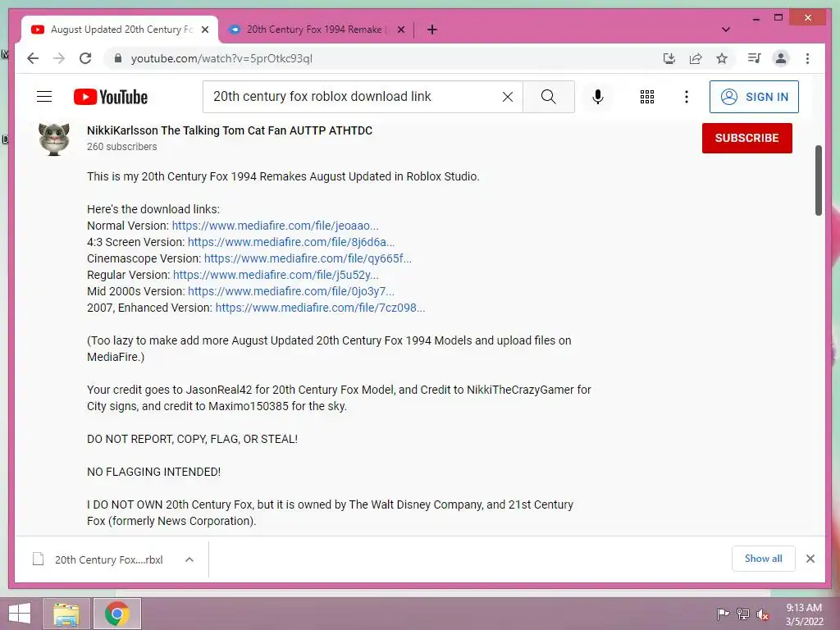The image size is (840, 630).
Task: Open File Explorer from the taskbar
Action: point(66,614)
